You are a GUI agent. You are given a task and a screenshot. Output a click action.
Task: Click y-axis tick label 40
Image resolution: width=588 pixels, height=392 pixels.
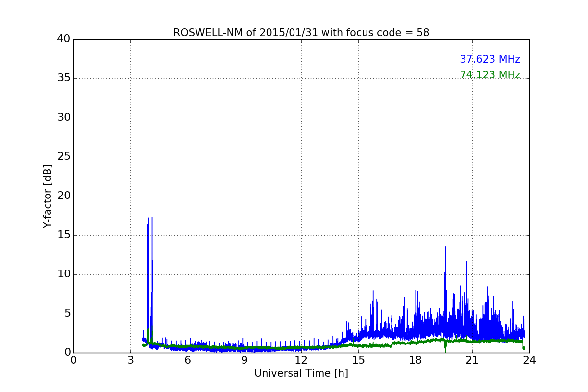coord(64,39)
